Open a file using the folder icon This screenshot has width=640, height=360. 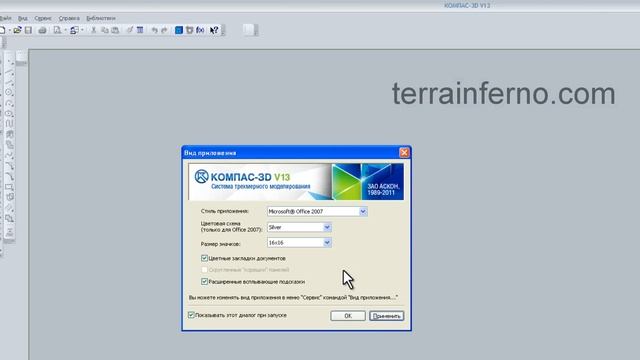18,30
